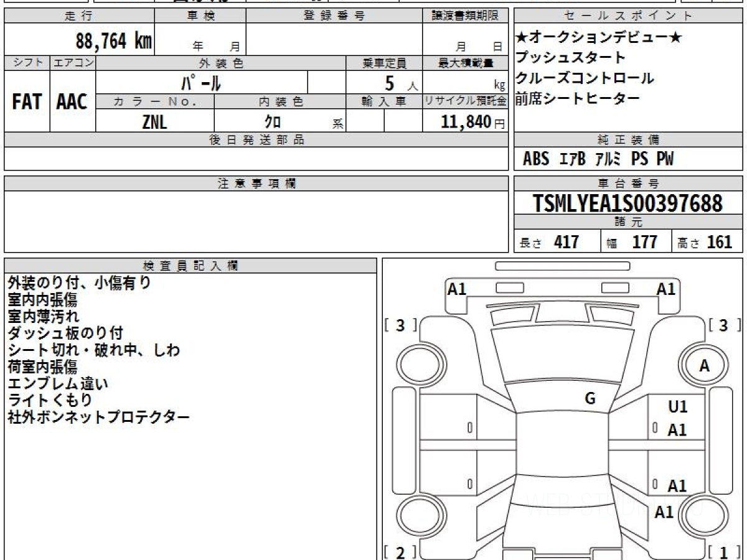Click the 最大積載量 header
The height and width of the screenshot is (560, 747).
[465, 63]
